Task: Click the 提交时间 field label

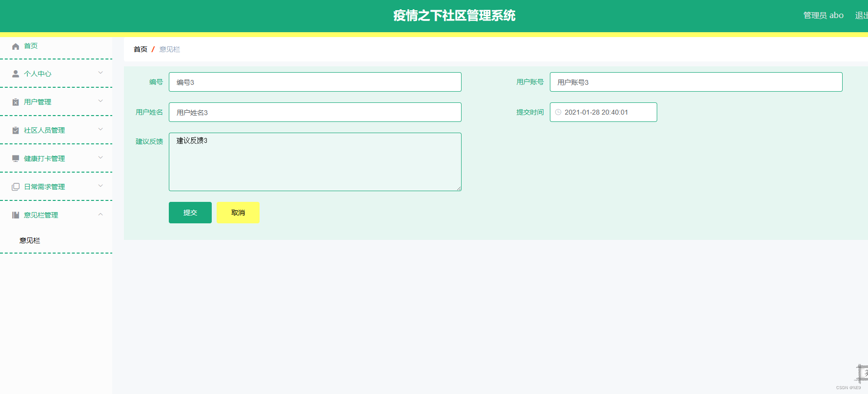Action: coord(530,112)
